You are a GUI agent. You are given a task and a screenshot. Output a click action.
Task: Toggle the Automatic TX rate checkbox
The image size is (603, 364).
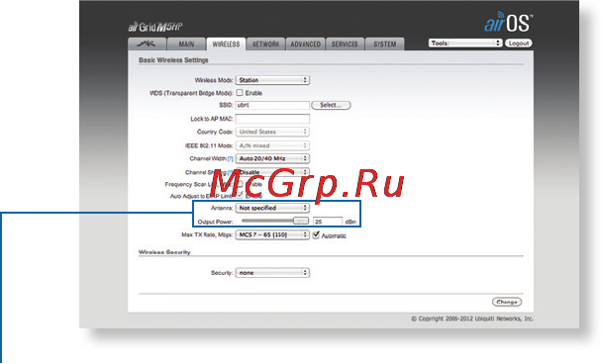coord(316,234)
